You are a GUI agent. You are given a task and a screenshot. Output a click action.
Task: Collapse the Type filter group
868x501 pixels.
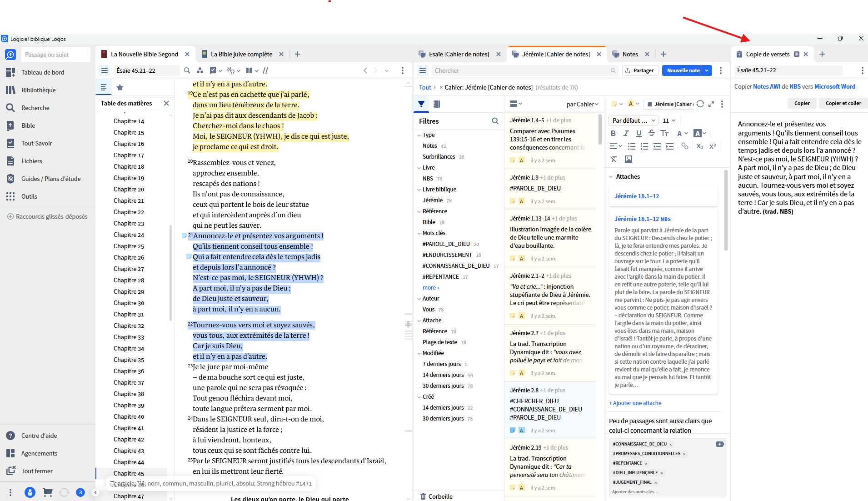click(419, 135)
